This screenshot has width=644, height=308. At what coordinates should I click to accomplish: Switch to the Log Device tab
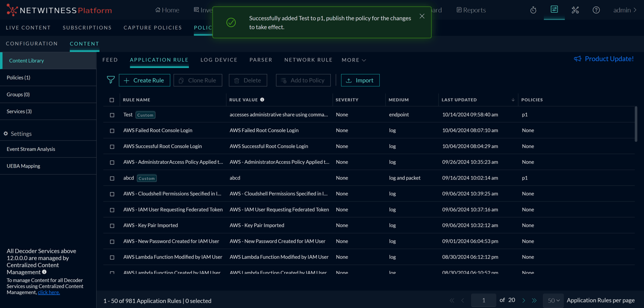[219, 60]
